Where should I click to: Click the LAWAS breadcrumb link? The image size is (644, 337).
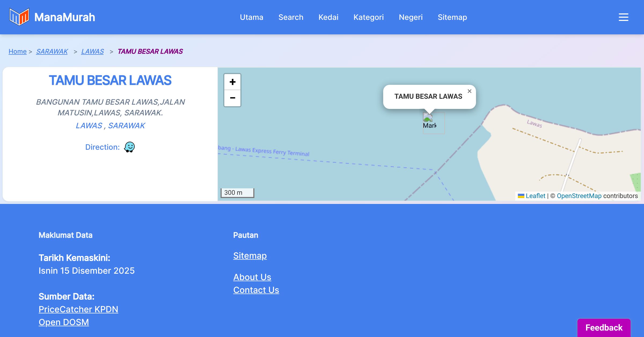point(92,51)
